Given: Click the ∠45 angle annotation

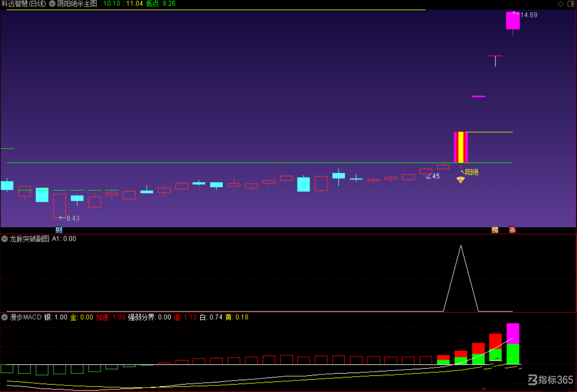Looking at the screenshot, I should pyautogui.click(x=433, y=176).
